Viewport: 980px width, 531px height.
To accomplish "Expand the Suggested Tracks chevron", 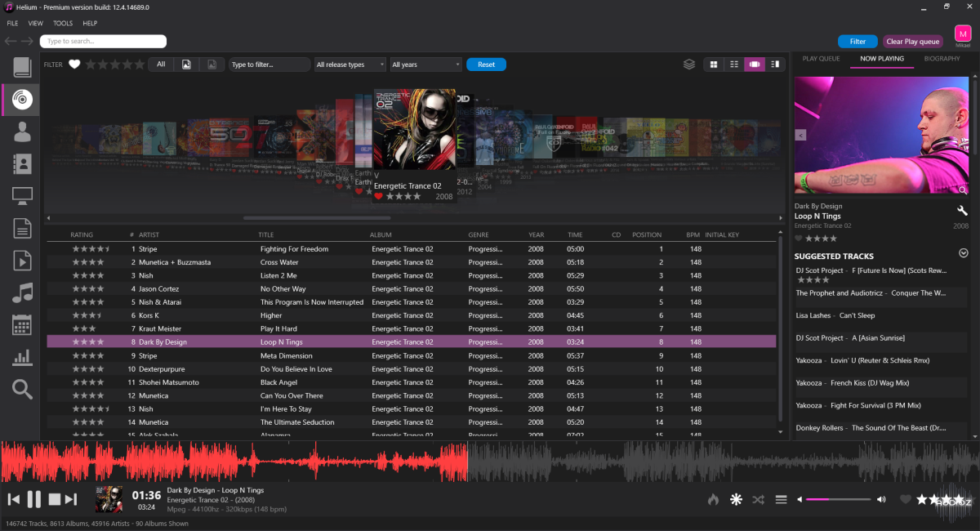I will [x=964, y=253].
